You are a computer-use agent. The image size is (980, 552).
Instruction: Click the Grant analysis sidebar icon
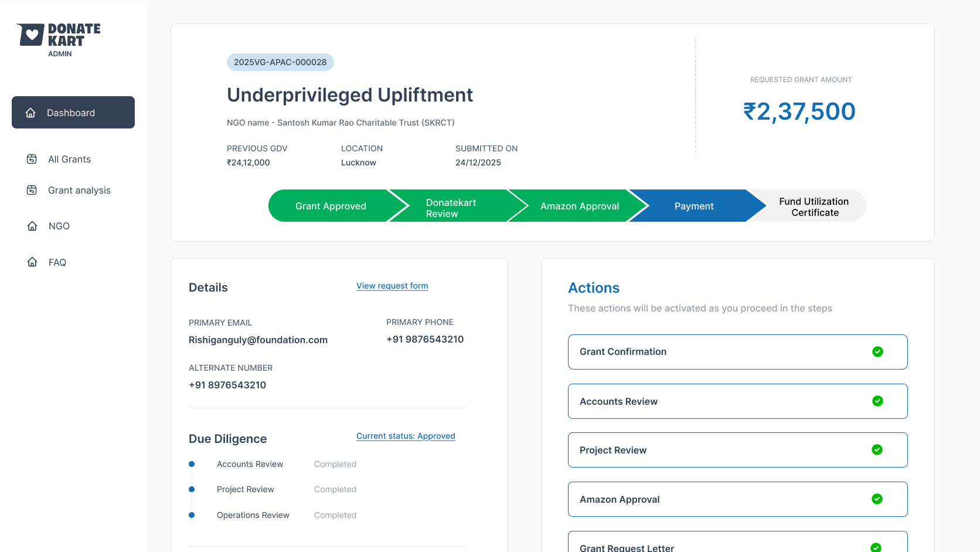tap(32, 190)
